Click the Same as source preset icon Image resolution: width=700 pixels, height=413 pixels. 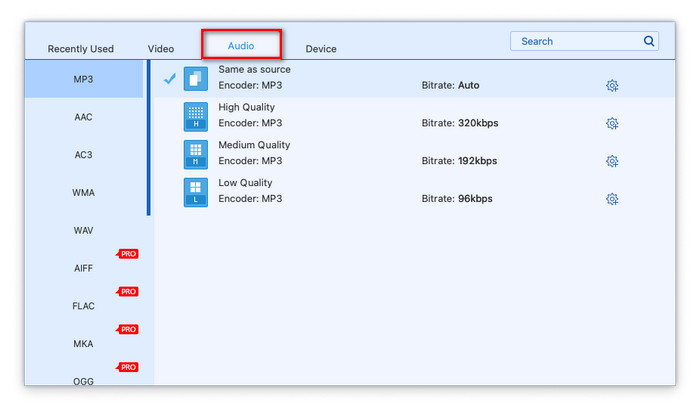(196, 79)
